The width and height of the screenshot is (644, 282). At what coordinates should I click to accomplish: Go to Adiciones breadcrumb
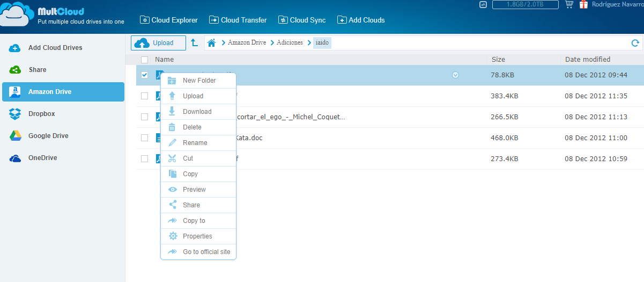290,42
